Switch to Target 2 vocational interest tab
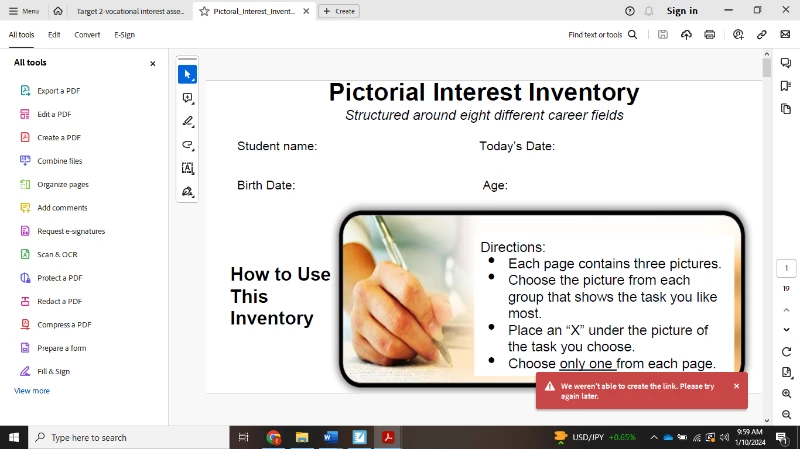The width and height of the screenshot is (800, 449). click(x=130, y=11)
